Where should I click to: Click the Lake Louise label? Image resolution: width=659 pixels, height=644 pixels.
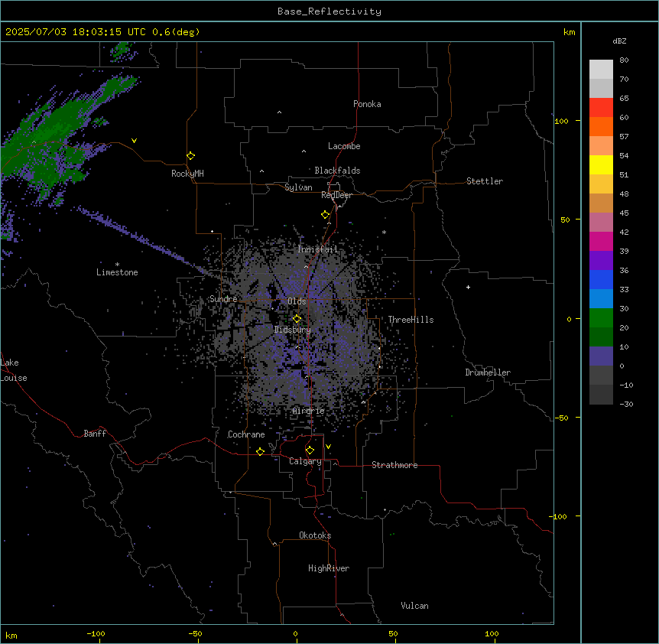[x=14, y=370]
